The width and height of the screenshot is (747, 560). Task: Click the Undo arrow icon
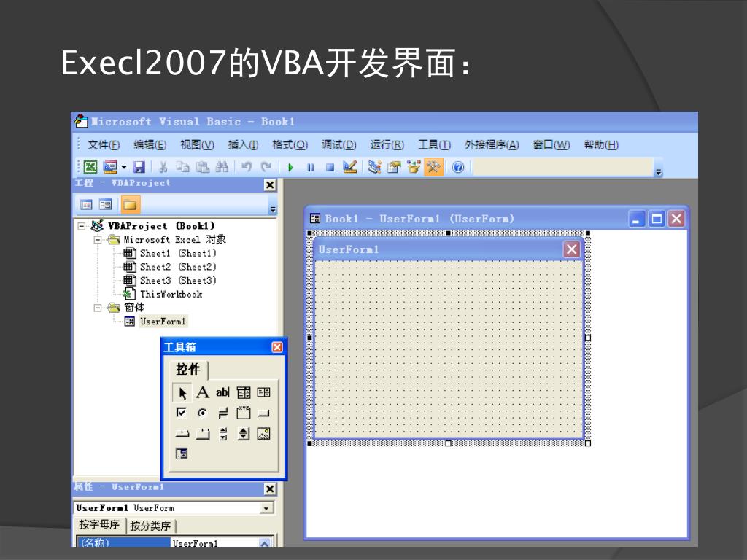click(247, 167)
